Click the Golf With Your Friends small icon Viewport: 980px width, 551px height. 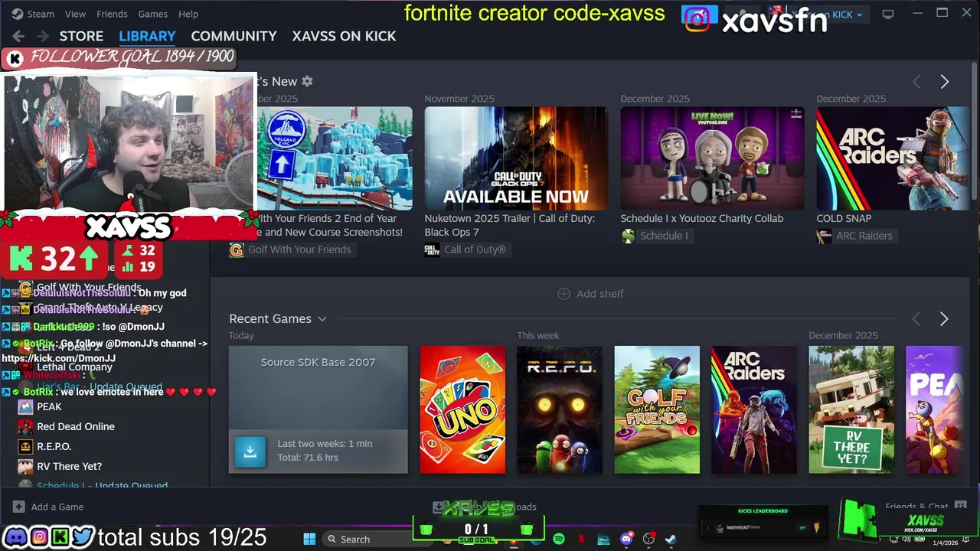(237, 249)
